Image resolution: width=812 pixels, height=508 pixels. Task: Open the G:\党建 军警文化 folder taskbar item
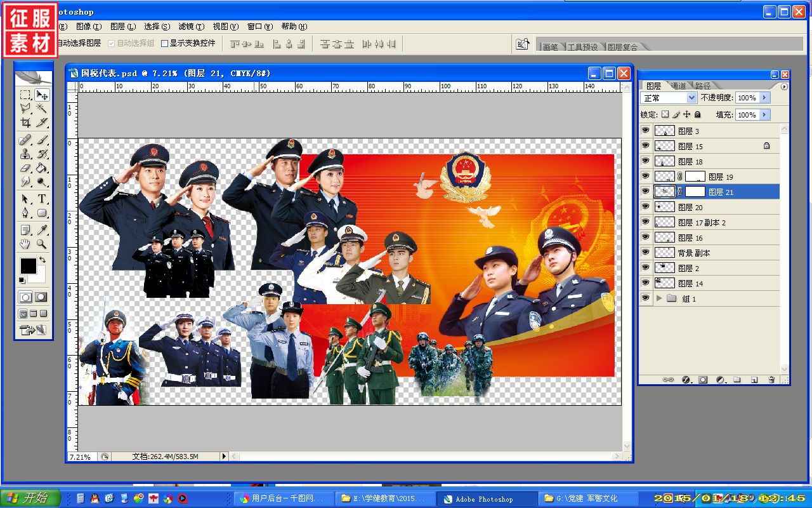click(587, 498)
